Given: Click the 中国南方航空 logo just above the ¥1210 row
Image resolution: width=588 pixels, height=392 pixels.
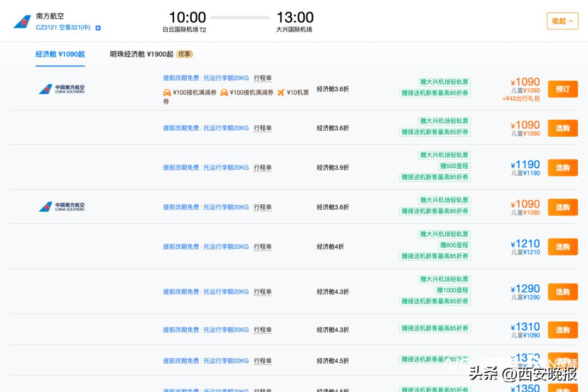Looking at the screenshot, I should pyautogui.click(x=62, y=207).
